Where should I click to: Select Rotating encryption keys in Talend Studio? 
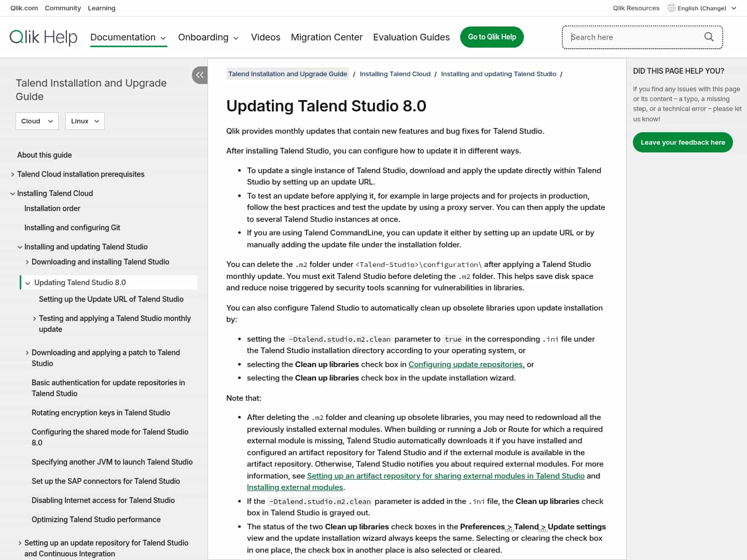tap(101, 413)
